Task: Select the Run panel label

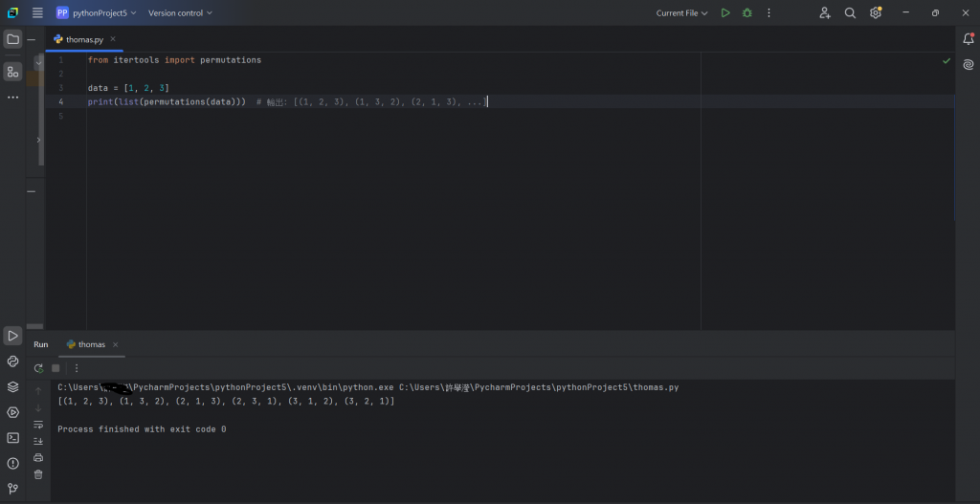Action: click(40, 344)
